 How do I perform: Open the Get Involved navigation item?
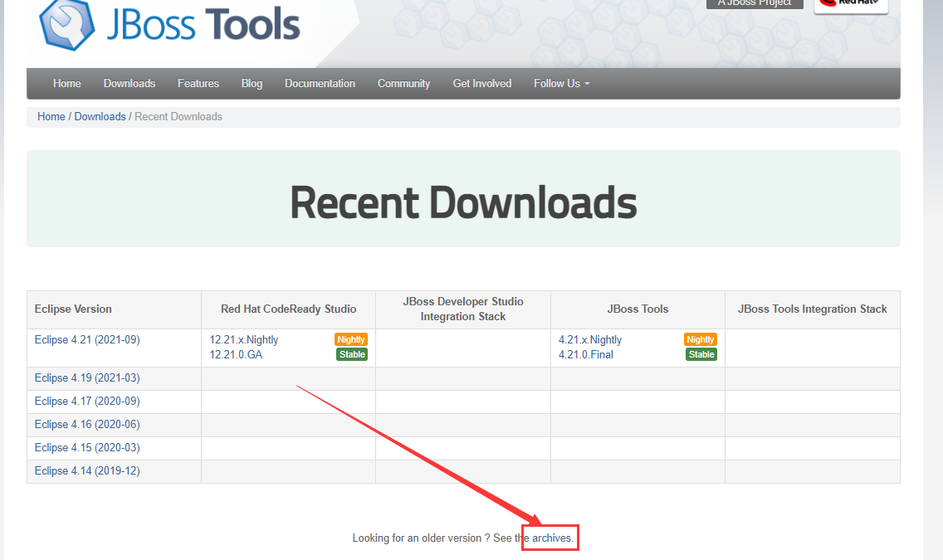(x=481, y=84)
